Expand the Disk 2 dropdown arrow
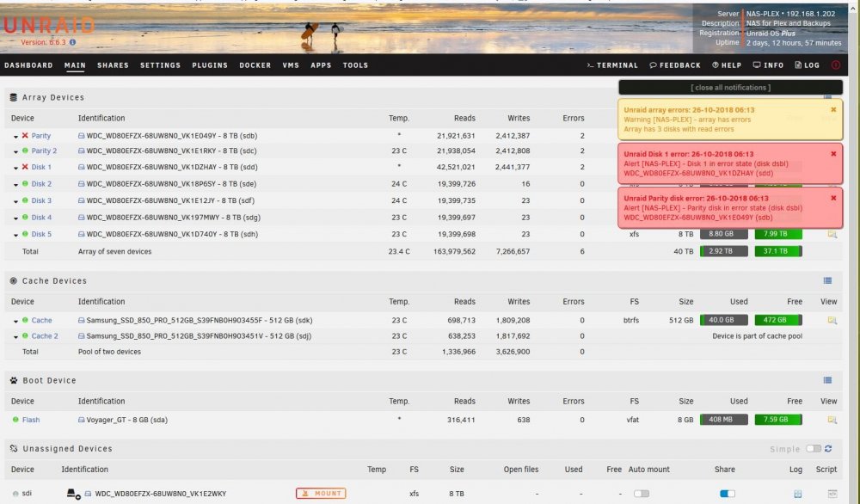The height and width of the screenshot is (504, 860). 15,185
